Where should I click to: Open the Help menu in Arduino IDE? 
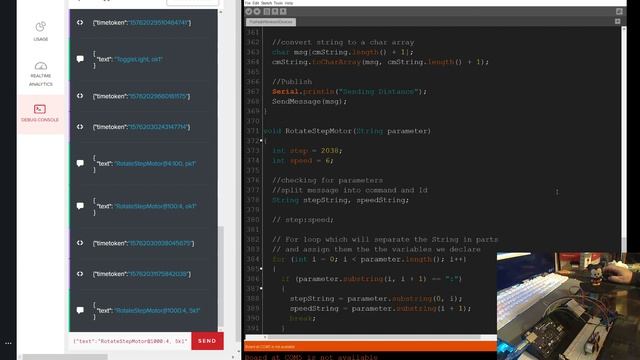(x=289, y=3)
